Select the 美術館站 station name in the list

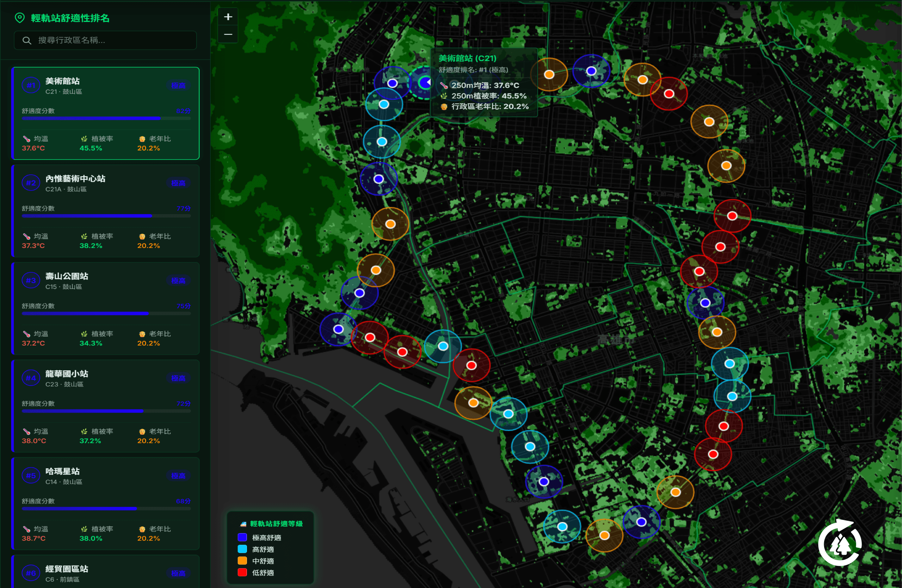coord(62,81)
